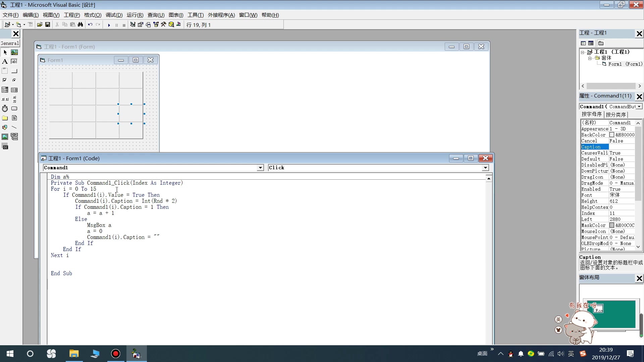This screenshot has height=362, width=644.
Task: Start the program with the Run arrow
Action: click(x=109, y=25)
